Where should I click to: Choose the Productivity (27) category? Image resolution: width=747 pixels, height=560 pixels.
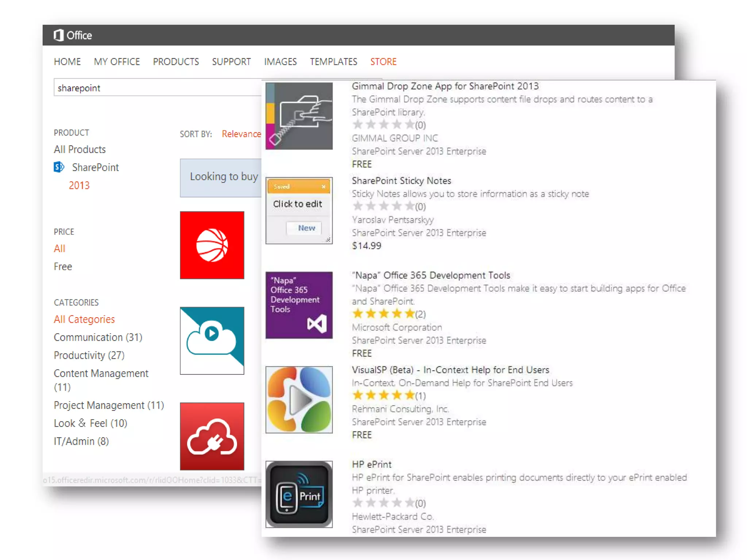[89, 355]
